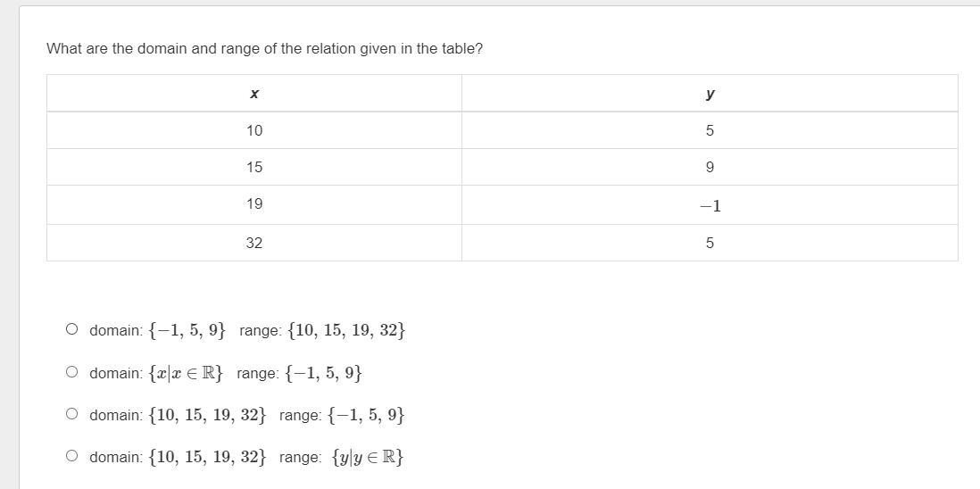Viewport: 980px width, 489px height.
Task: Choose the radio button for domain {x|x ∈ ℝ}
Action: coord(71,372)
